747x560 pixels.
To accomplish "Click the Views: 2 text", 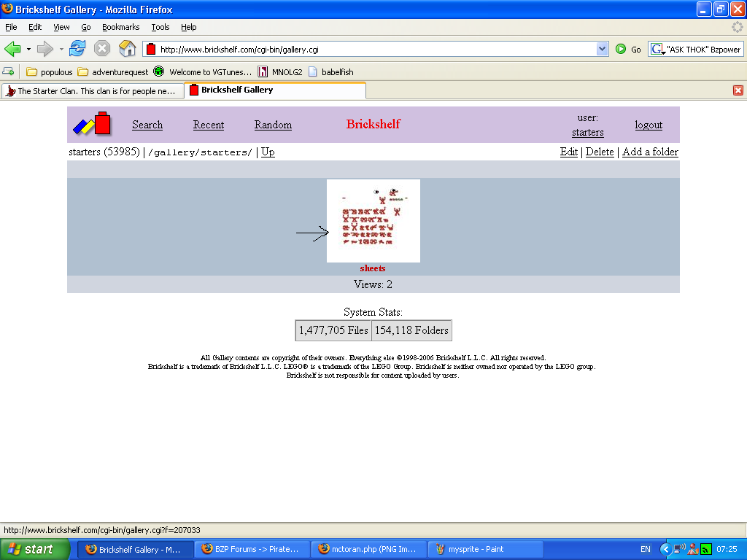I will (x=373, y=284).
